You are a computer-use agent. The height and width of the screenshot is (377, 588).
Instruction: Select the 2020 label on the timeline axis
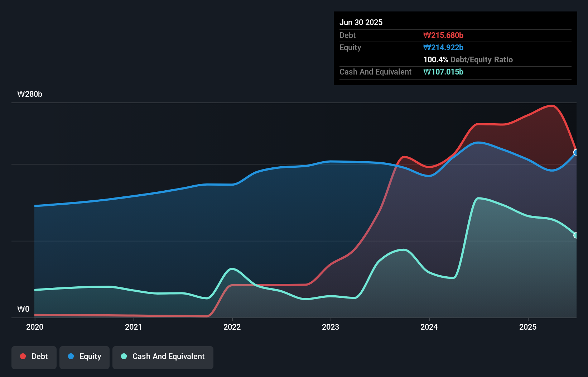34,327
